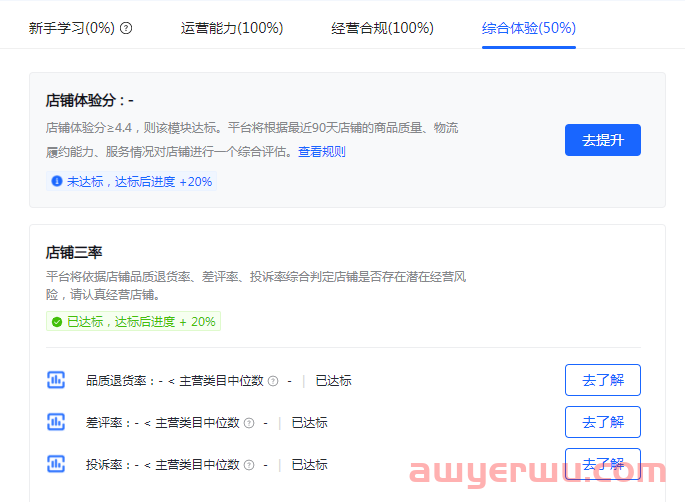Click the help icon after 主营类目中位数 in 投诉率 row
This screenshot has height=502, width=685.
[249, 465]
